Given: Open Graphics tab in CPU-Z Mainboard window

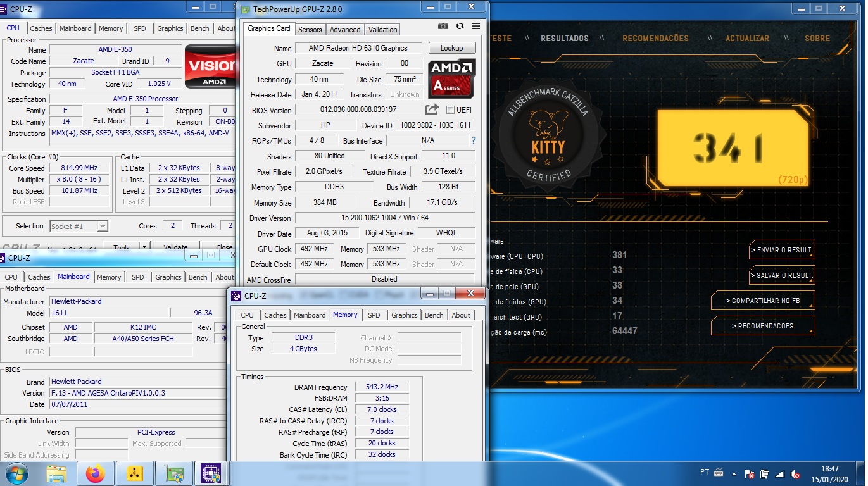Looking at the screenshot, I should pyautogui.click(x=168, y=277).
